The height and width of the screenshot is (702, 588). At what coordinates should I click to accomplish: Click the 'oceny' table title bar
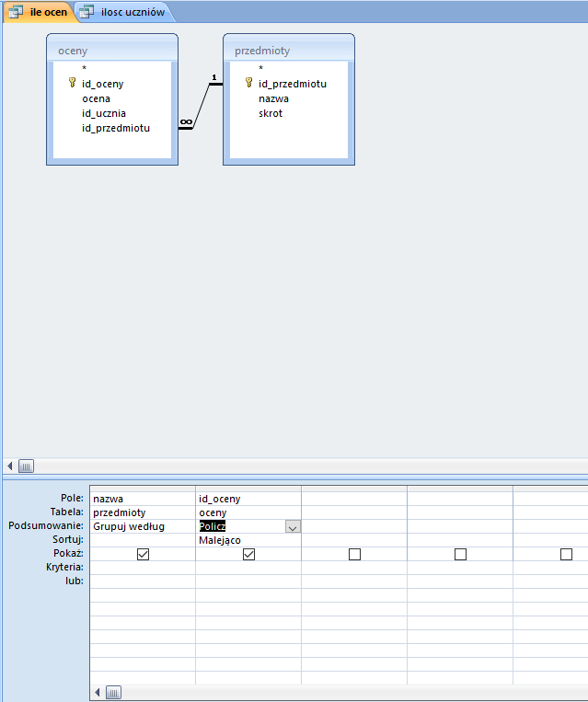[x=111, y=51]
